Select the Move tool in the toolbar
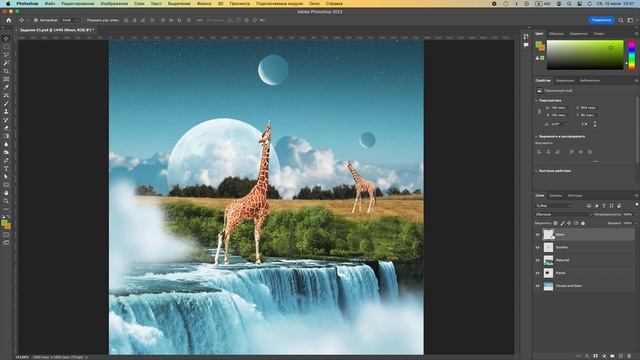 [x=6, y=38]
